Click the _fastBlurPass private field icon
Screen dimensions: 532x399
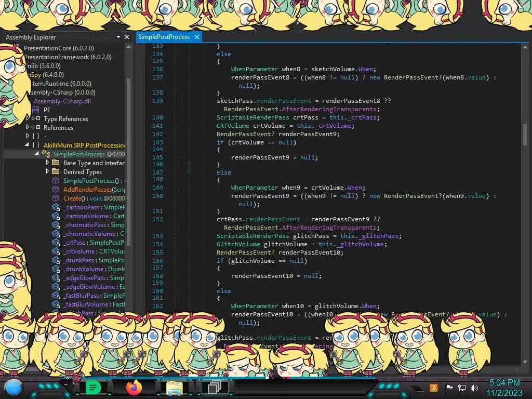(x=56, y=295)
